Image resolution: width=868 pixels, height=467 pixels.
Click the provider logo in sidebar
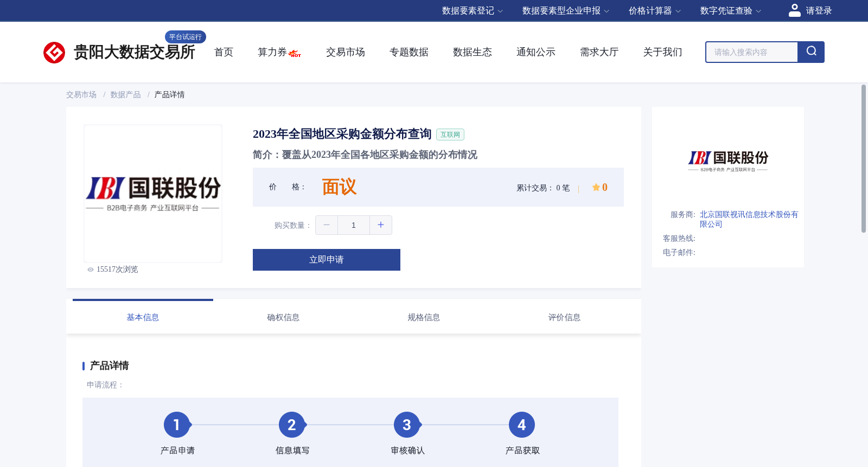[x=728, y=161]
